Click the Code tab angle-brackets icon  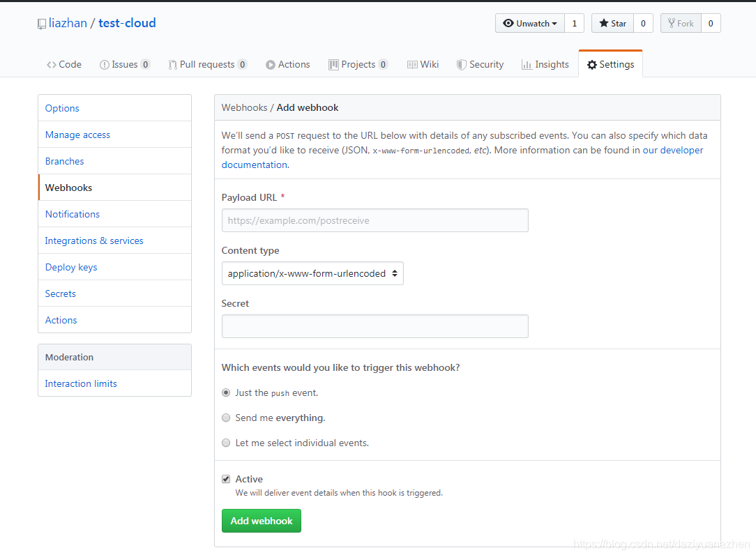[52, 65]
